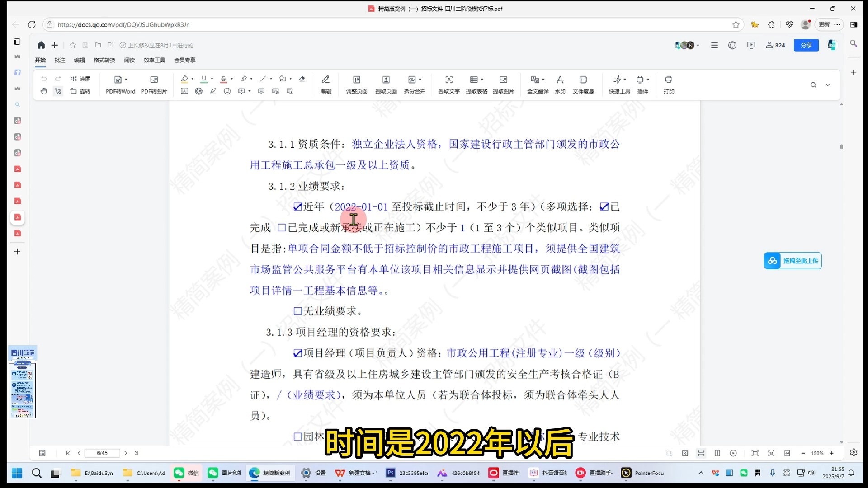Click the home icon in the PDF toolbar
Viewport: 868px width, 488px height.
pyautogui.click(x=41, y=45)
